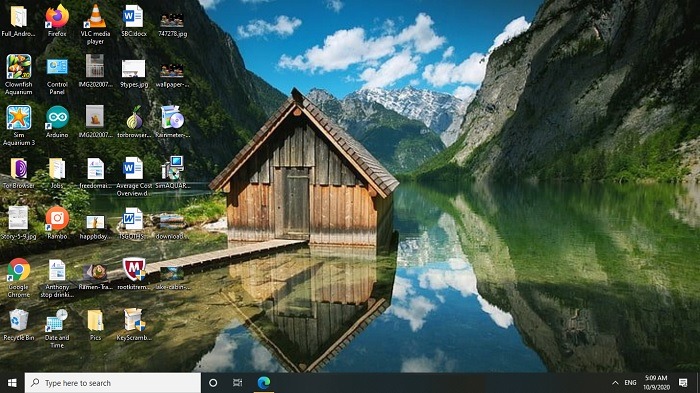
Task: Open the Windows Start menu
Action: [12, 383]
